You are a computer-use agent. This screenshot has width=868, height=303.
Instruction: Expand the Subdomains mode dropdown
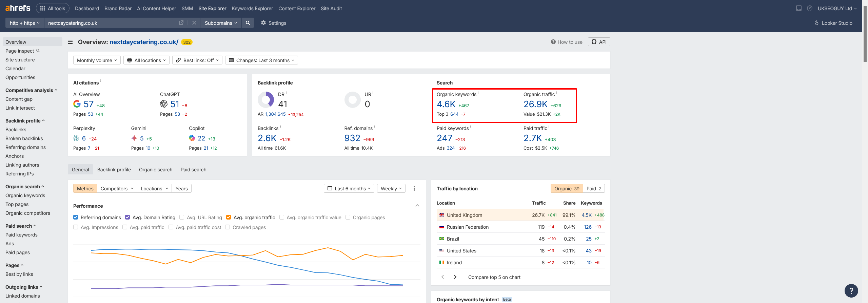220,23
